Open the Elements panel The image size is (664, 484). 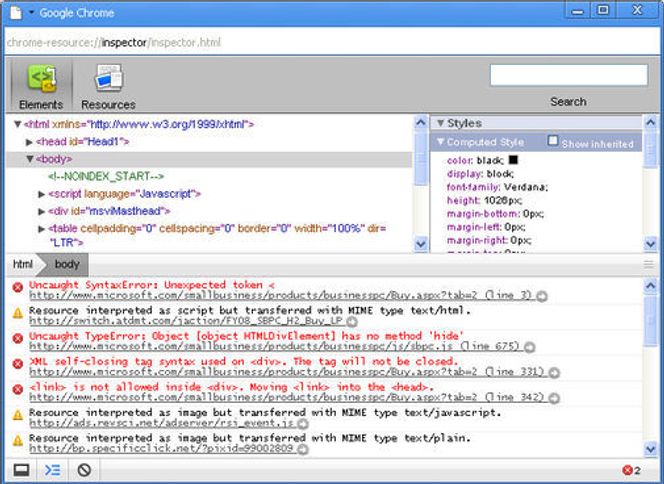[41, 86]
